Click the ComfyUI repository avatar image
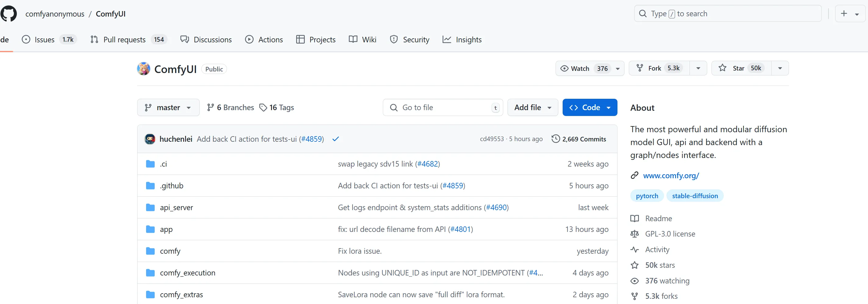The height and width of the screenshot is (304, 868). 144,69
